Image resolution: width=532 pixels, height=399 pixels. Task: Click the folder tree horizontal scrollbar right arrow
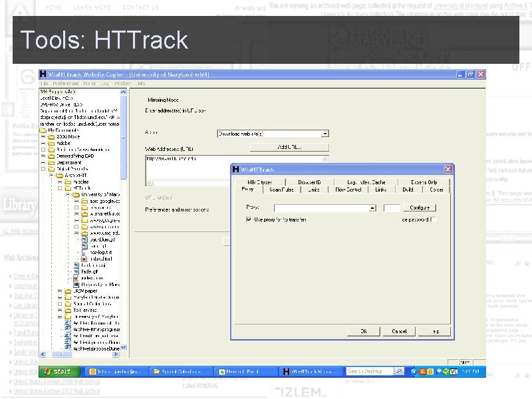[x=116, y=354]
